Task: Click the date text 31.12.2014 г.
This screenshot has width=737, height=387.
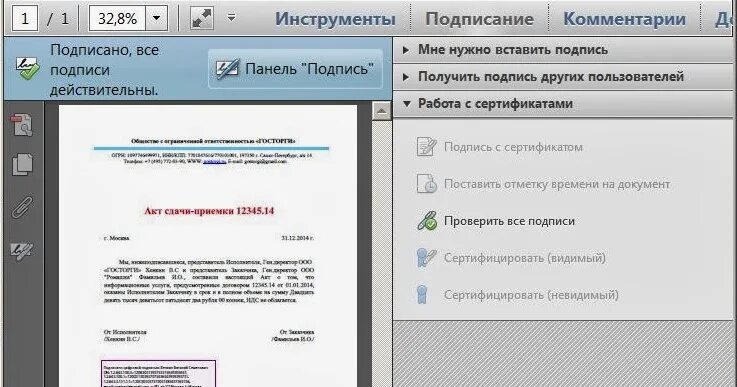Action: click(x=298, y=238)
